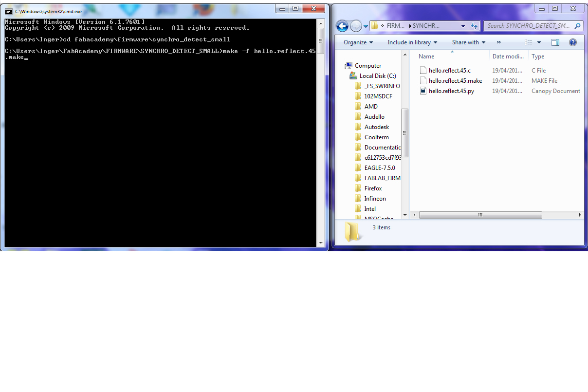Select the hello.reflect.45.c file name

pyautogui.click(x=450, y=71)
